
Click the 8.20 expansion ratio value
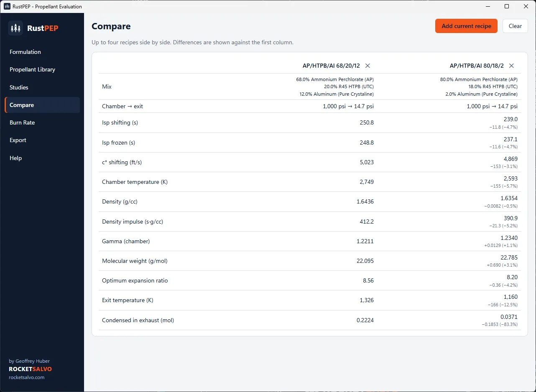coord(512,277)
